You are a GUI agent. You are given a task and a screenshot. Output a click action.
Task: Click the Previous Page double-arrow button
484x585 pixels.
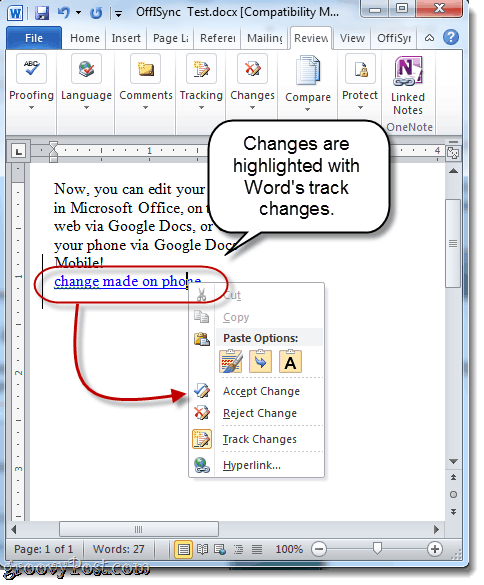click(x=453, y=478)
